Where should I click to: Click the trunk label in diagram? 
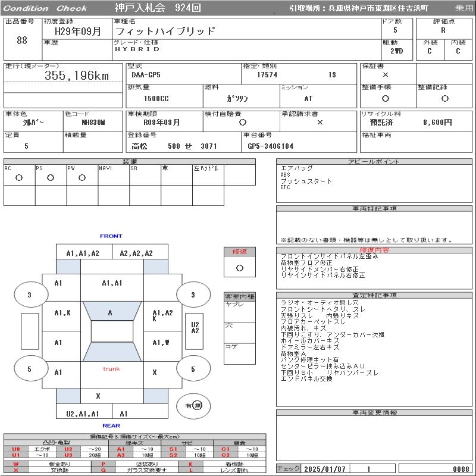(111, 369)
